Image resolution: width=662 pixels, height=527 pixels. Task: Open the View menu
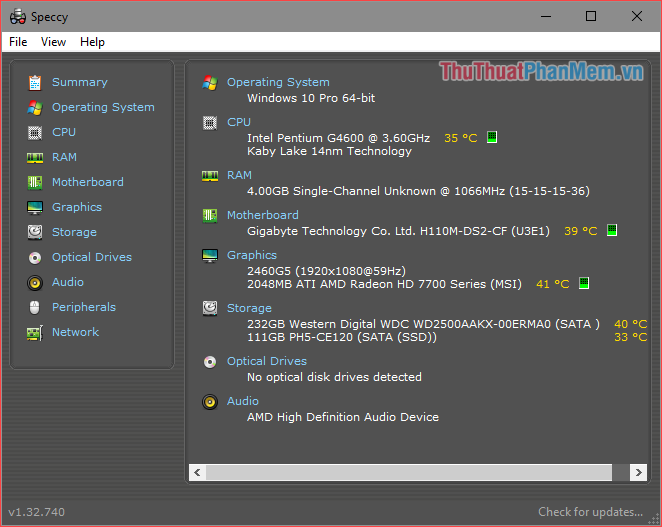click(x=53, y=42)
